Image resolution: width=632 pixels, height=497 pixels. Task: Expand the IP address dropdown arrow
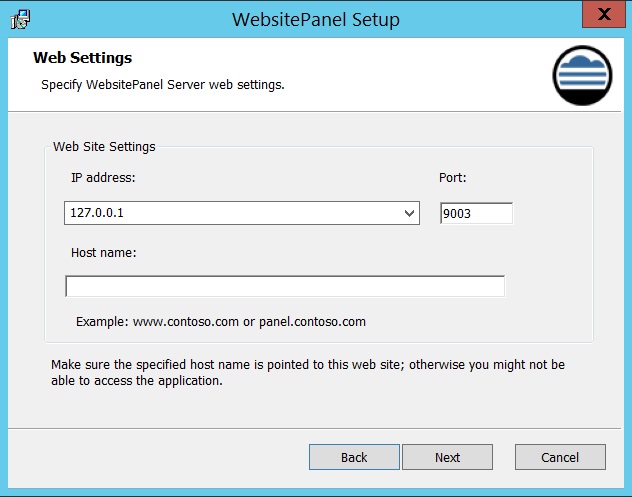point(409,213)
